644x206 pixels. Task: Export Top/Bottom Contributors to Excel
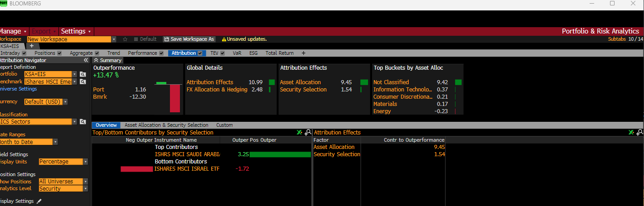tap(299, 132)
